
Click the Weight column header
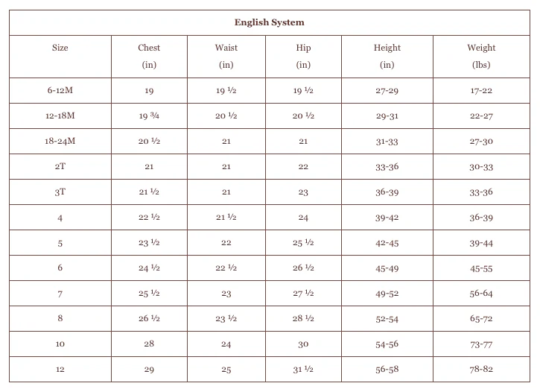click(x=481, y=48)
